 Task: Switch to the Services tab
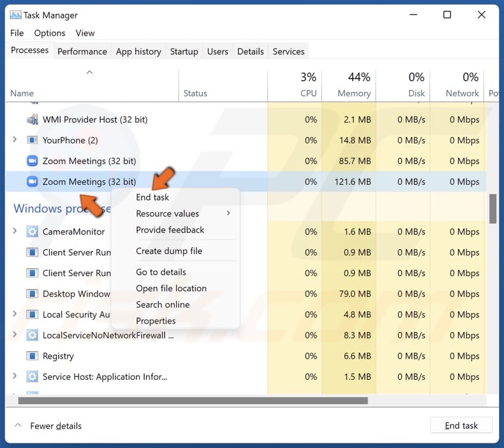pyautogui.click(x=288, y=52)
